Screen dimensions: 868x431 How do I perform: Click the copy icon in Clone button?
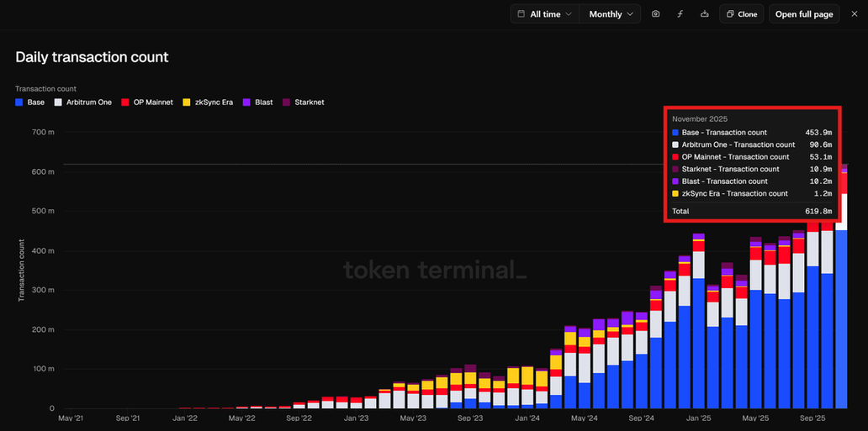tap(730, 14)
